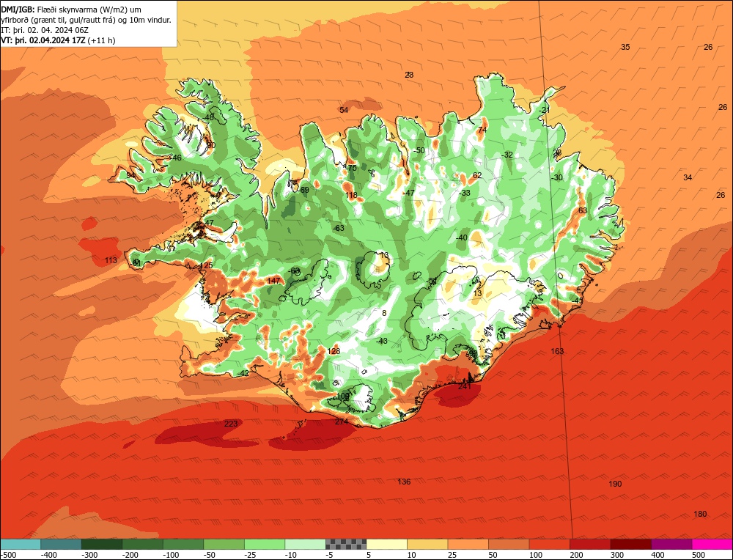733x560 pixels.
Task: Click the magenta legend swatch above 500
Action: point(712,544)
